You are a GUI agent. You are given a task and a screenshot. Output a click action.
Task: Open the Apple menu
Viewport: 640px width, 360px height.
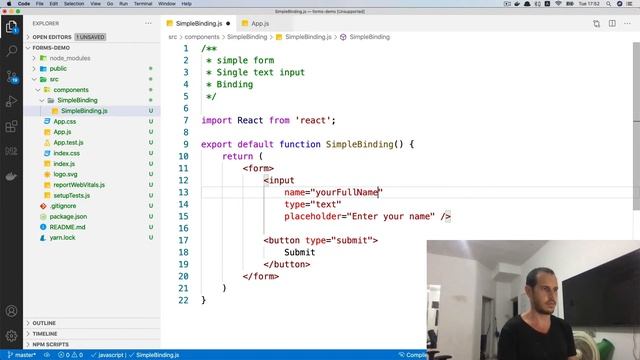click(9, 4)
